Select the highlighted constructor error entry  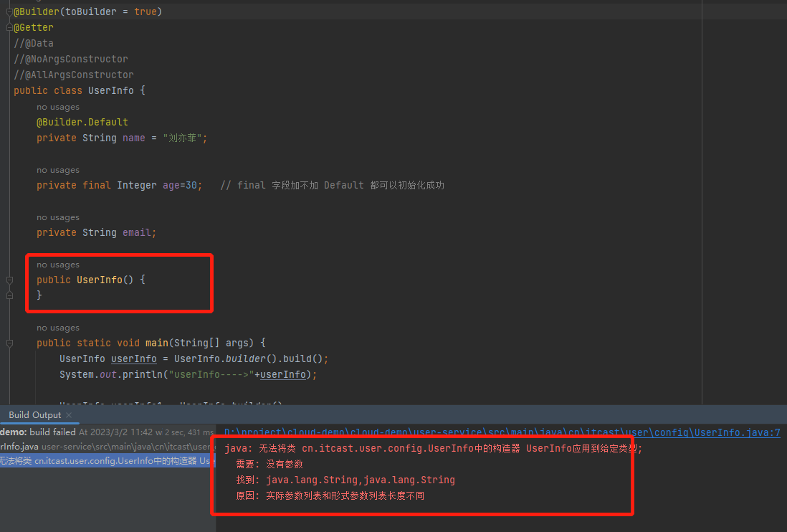108,461
